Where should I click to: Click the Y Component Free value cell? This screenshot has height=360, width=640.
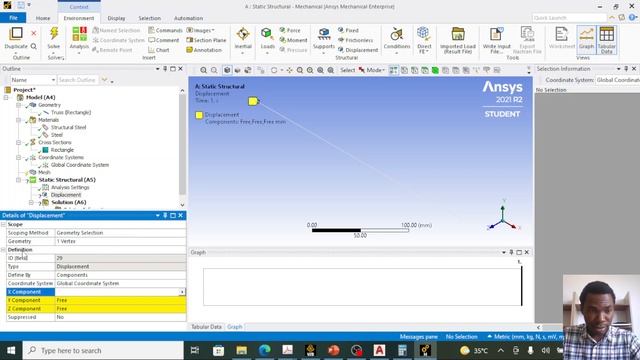(120, 300)
